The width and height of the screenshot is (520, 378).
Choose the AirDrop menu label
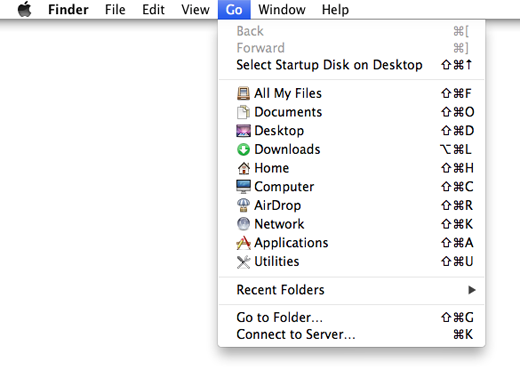click(x=278, y=205)
